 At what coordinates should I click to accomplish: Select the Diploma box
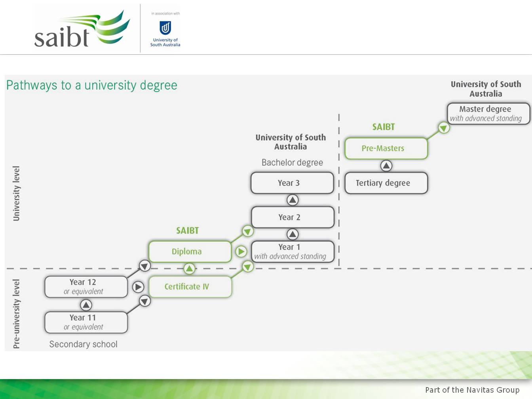(190, 251)
